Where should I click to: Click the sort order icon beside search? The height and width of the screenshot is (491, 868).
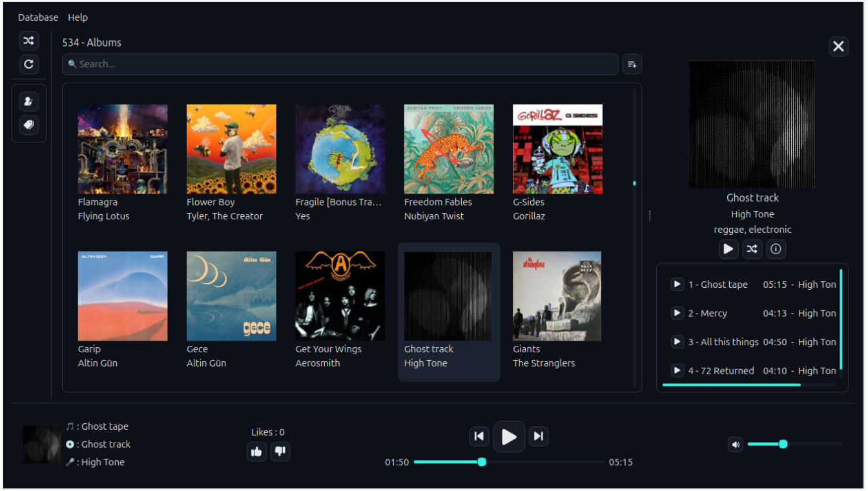pos(632,64)
